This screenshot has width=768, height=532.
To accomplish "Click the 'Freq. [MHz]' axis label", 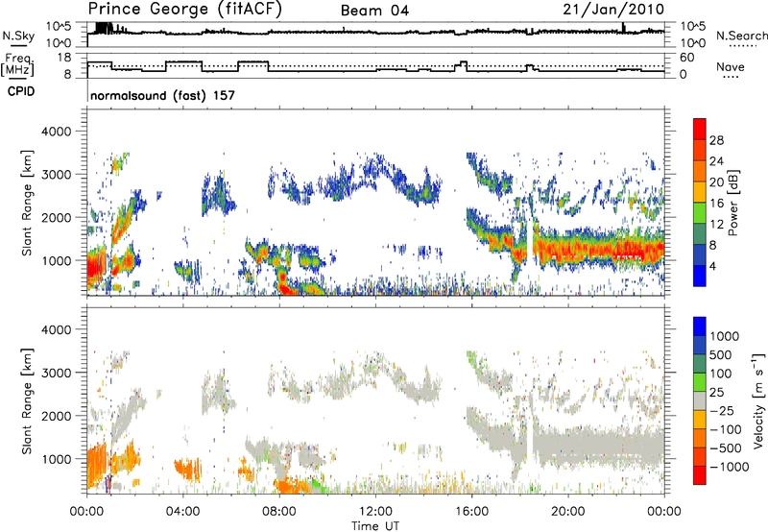I will [17, 64].
